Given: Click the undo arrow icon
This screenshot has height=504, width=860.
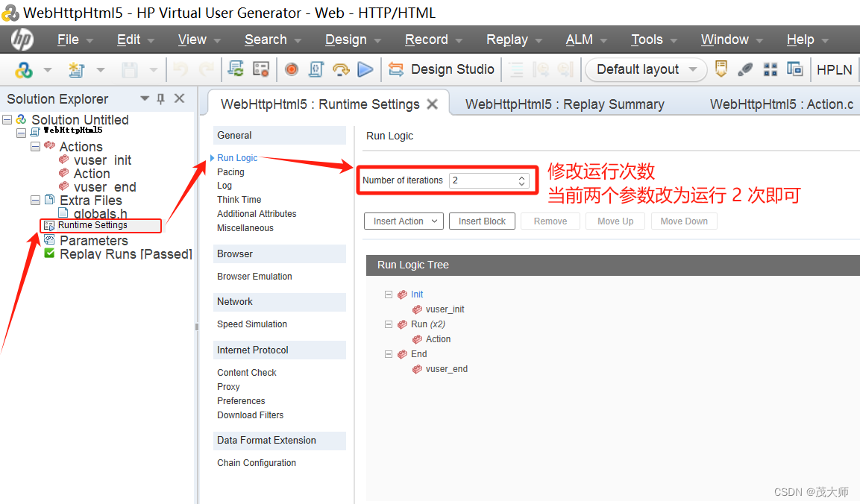Looking at the screenshot, I should (x=180, y=69).
